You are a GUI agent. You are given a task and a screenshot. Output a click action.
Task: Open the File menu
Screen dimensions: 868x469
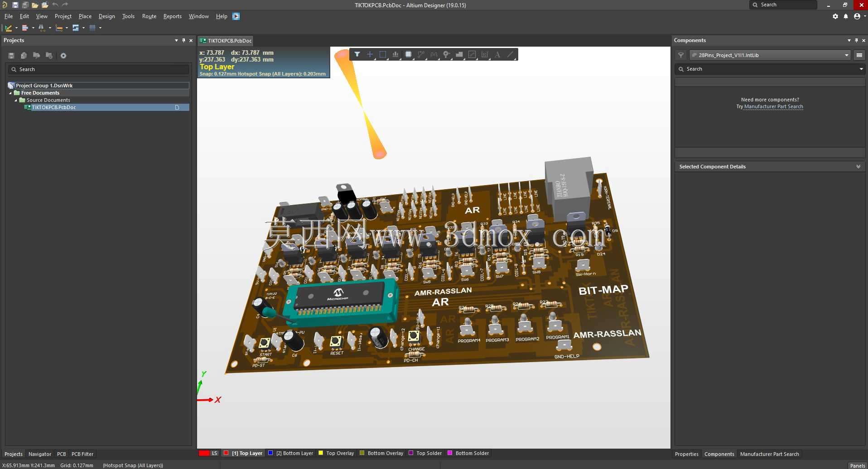pos(9,16)
